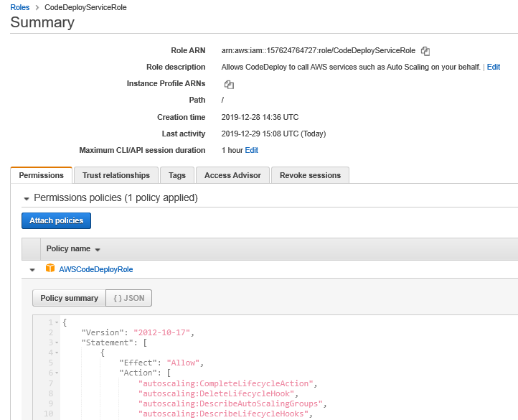Click the "2012-10-17" version string

pos(161,332)
